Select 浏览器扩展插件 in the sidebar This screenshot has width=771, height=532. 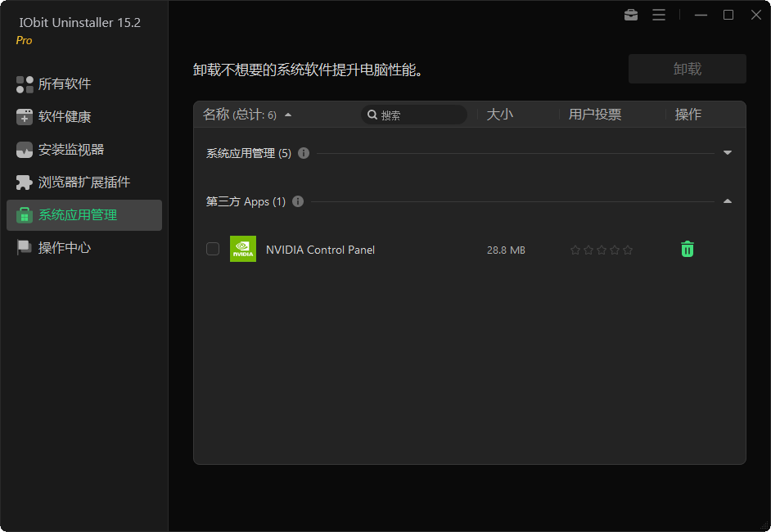[x=25, y=182]
